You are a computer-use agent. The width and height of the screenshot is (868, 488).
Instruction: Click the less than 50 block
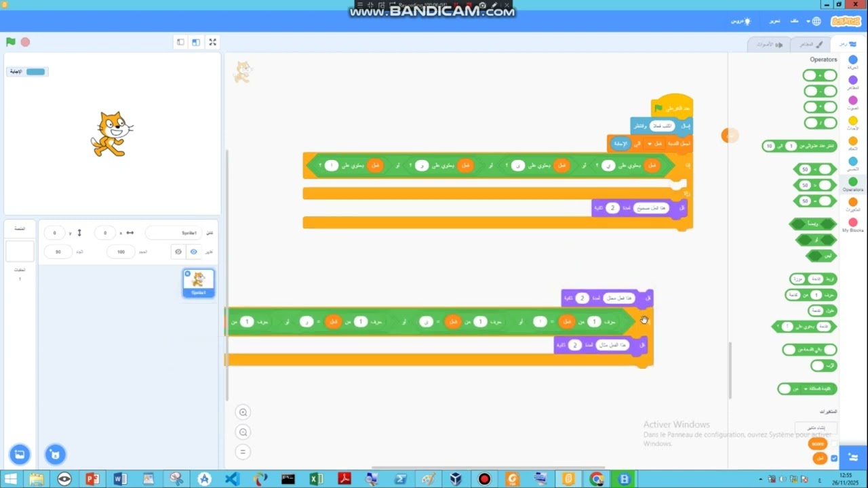coord(814,185)
